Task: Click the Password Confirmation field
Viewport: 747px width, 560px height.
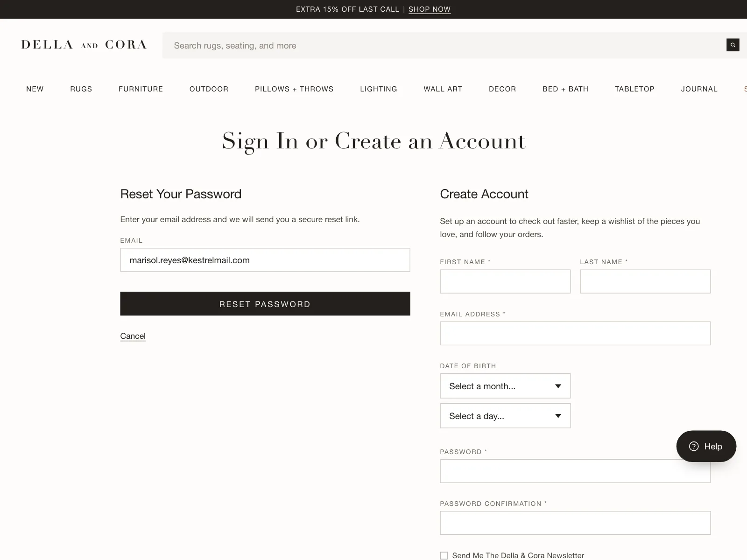Action: click(x=575, y=523)
